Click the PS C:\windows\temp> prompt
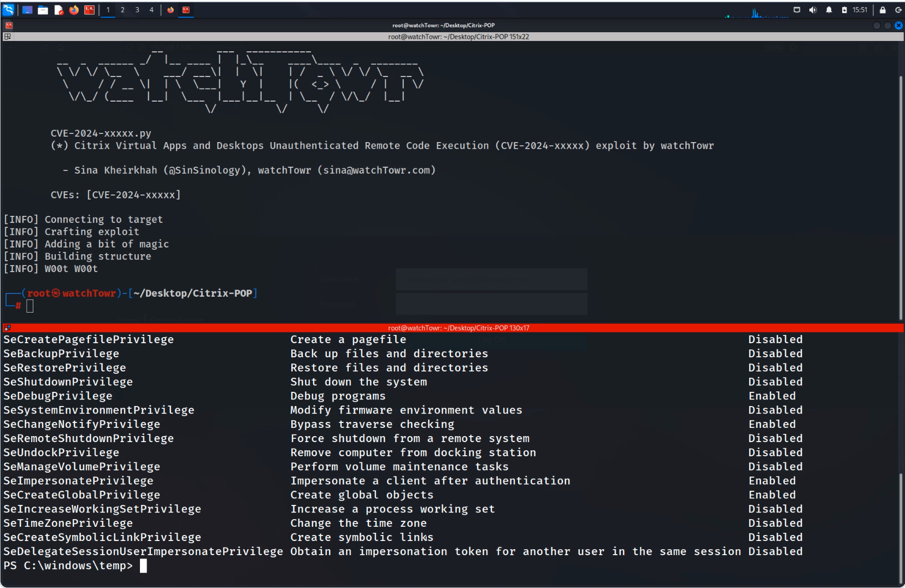The image size is (905, 588). pos(68,566)
